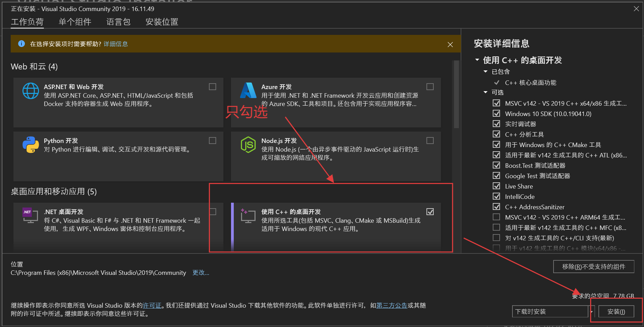This screenshot has width=644, height=327.
Task: Collapse the 可选 section
Action: click(486, 92)
